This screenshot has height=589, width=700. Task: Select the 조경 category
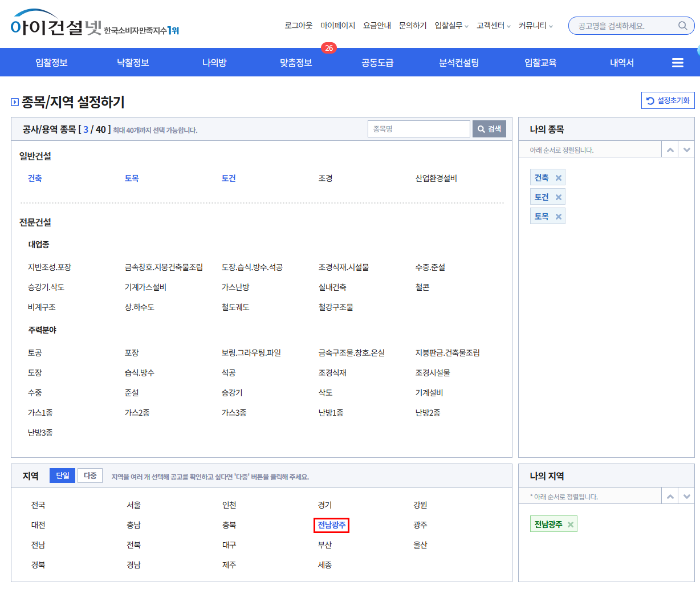pos(325,178)
